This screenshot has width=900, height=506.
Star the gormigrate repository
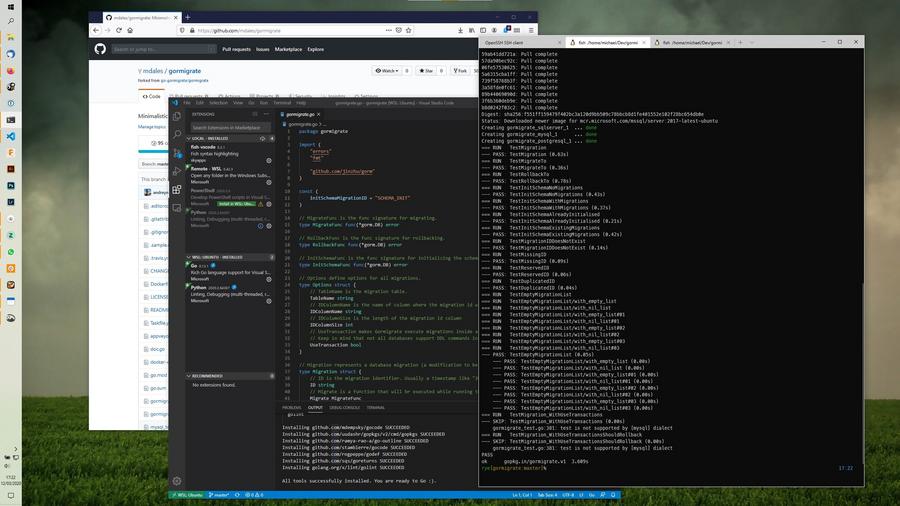tap(428, 71)
